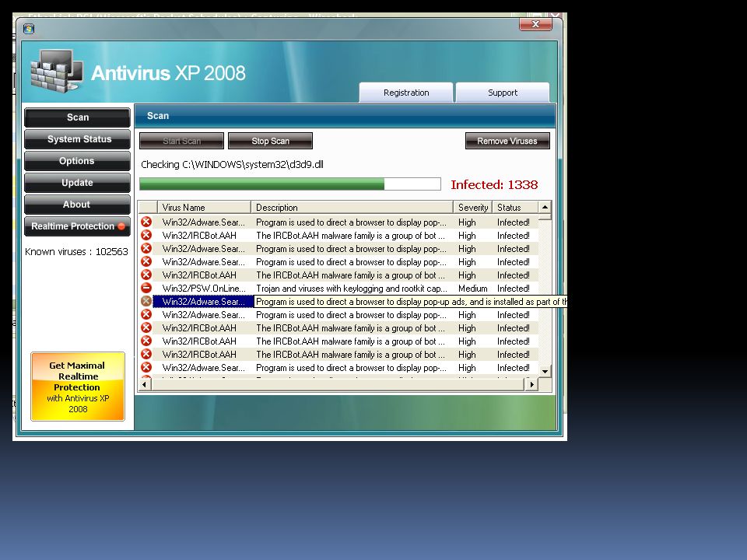Click the horizontal scroll left arrow

[145, 384]
